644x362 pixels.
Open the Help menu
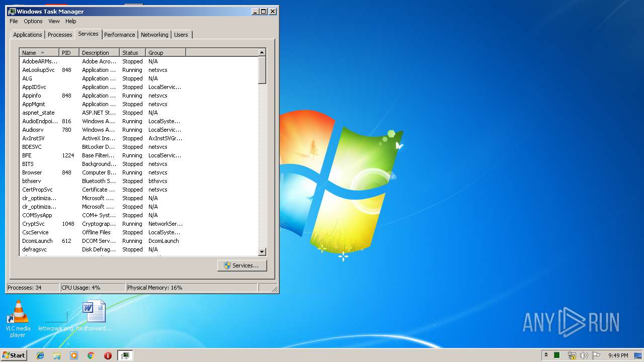pos(71,21)
